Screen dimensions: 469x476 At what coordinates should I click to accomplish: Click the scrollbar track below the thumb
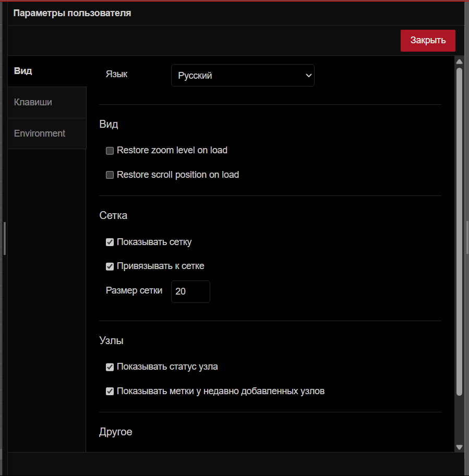point(459,420)
